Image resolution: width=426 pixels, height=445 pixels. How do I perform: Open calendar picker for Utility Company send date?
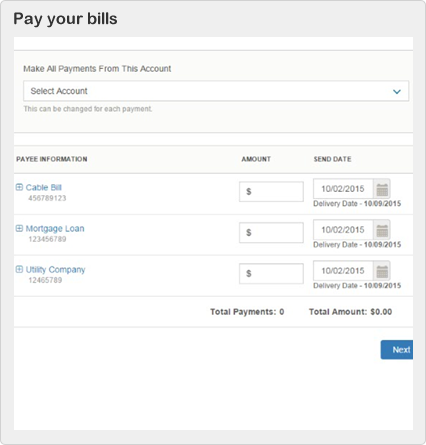382,271
